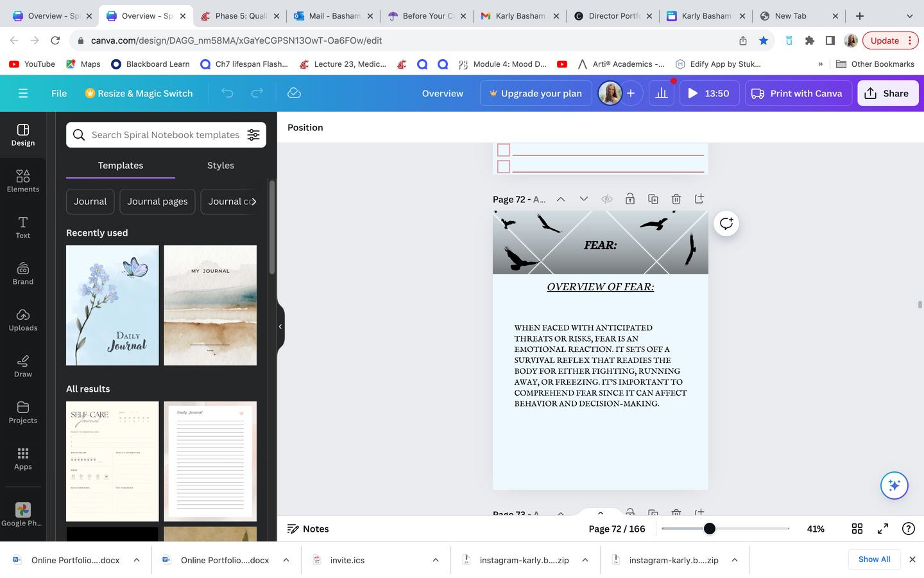Click Upgrade your plan button
This screenshot has height=578, width=924.
pos(535,93)
